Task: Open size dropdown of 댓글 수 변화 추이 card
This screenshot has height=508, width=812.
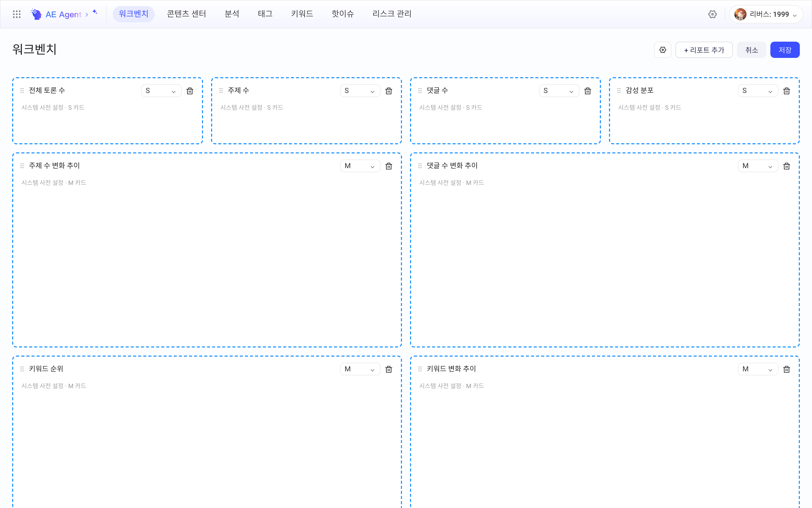Action: [x=758, y=166]
